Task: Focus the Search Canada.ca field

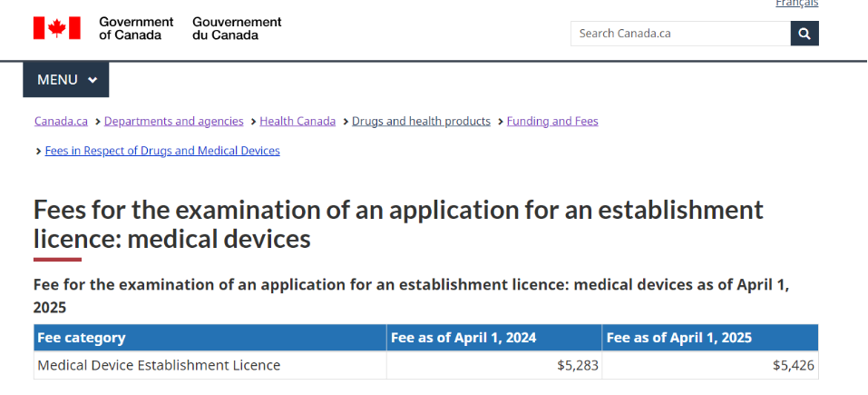Action: click(x=680, y=34)
